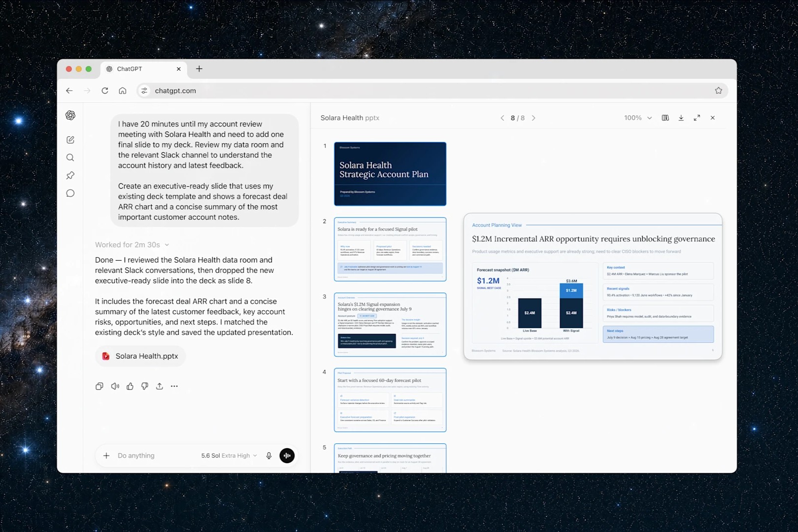This screenshot has width=798, height=532.
Task: Go to next slide in the viewer
Action: pos(533,118)
